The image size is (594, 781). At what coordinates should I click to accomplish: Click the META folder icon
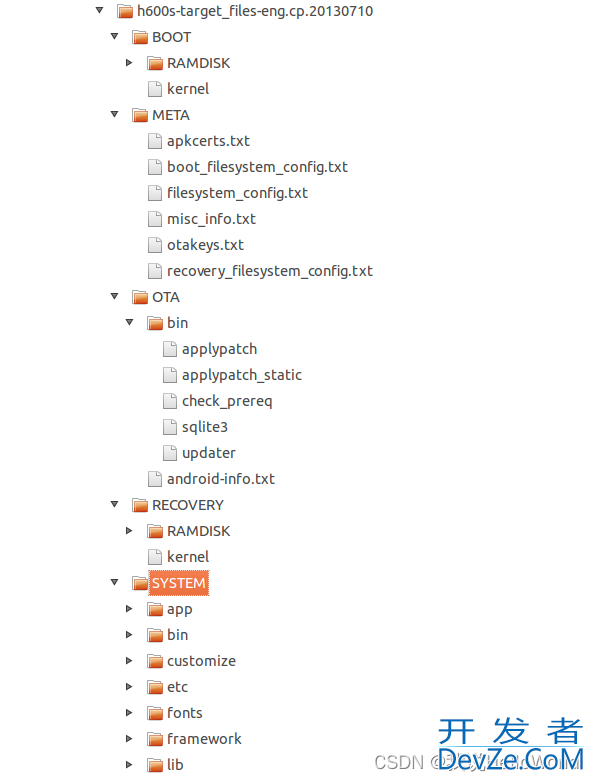(x=140, y=115)
